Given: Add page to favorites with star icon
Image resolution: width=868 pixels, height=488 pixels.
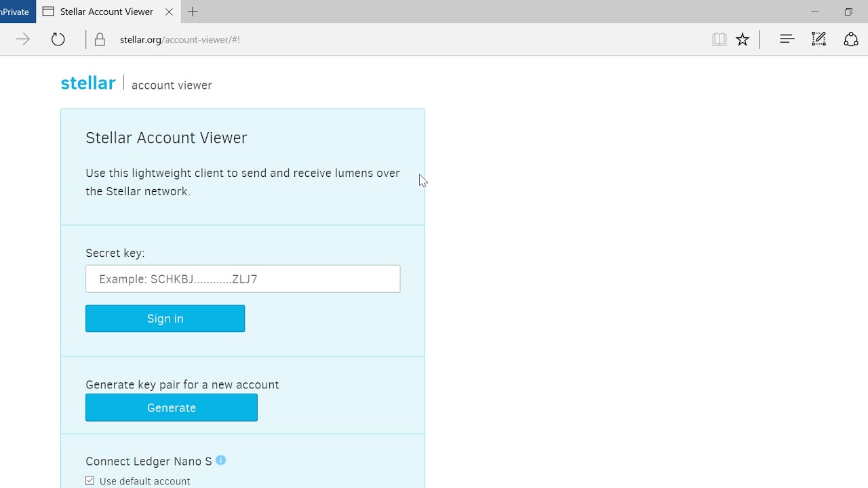Looking at the screenshot, I should pos(743,39).
